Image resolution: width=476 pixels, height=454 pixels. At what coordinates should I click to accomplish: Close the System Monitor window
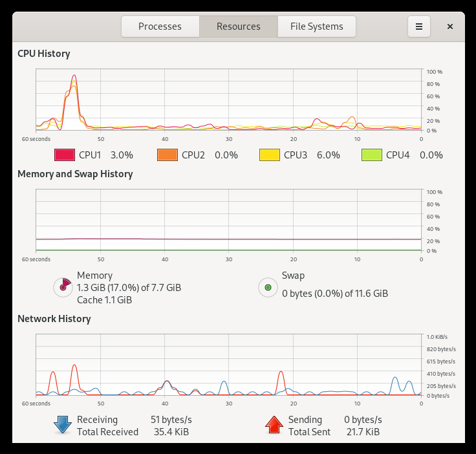point(450,27)
